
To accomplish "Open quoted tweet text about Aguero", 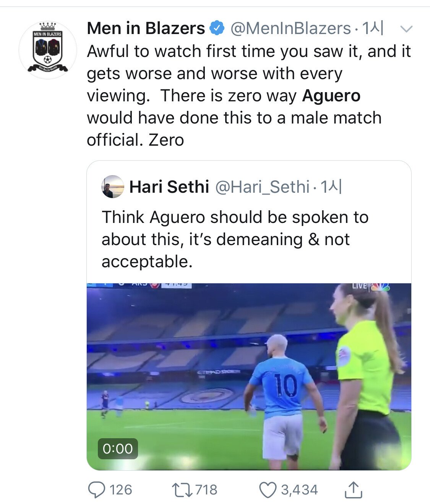I will (x=235, y=239).
